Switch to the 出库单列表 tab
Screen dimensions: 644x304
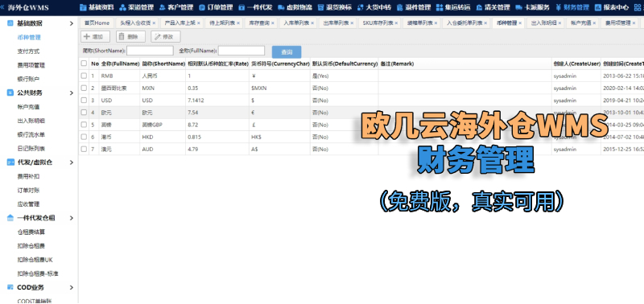(338, 23)
